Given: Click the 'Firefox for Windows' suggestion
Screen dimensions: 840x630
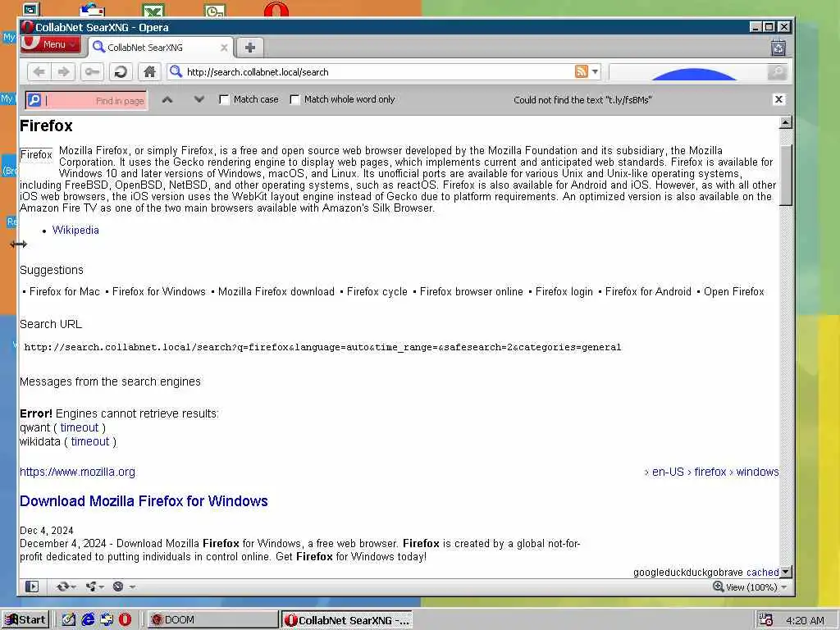Looking at the screenshot, I should tap(158, 291).
